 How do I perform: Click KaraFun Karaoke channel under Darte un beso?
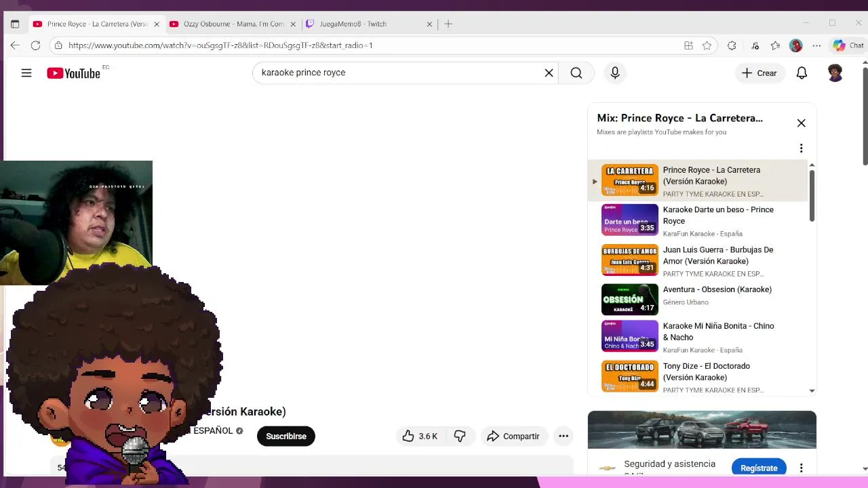click(703, 234)
